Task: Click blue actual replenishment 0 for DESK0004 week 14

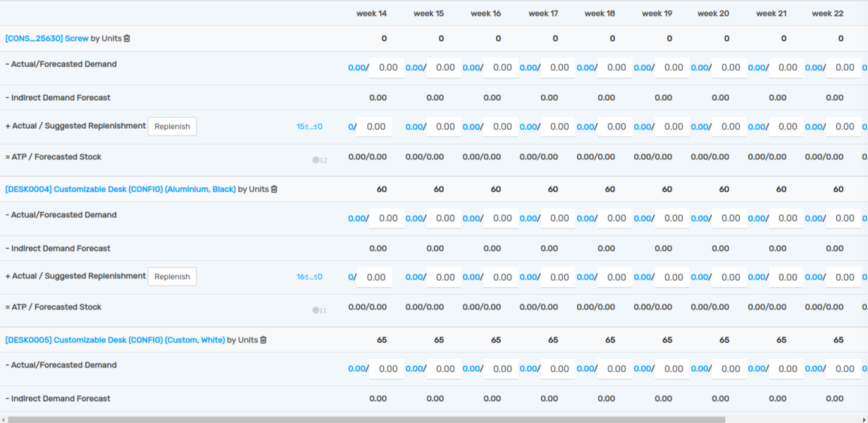Action: coord(350,278)
